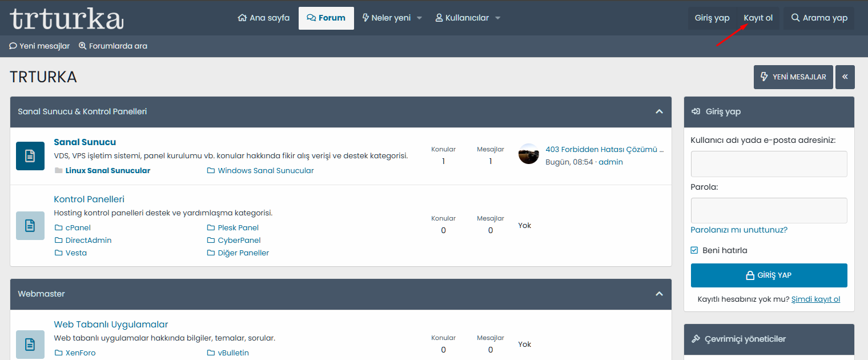
Task: Collapse the Webmaster category chevron
Action: coord(658,294)
